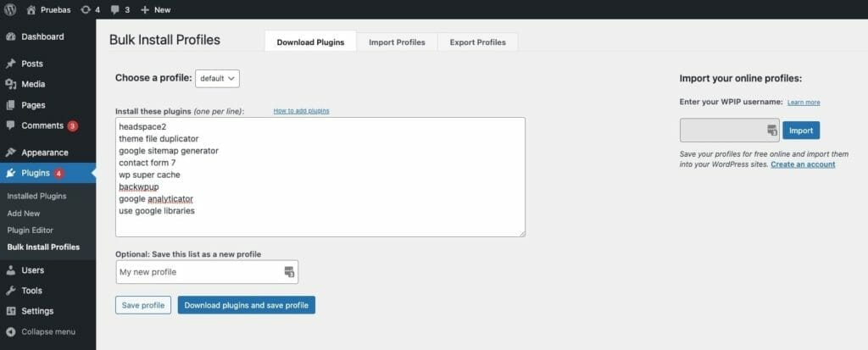Image resolution: width=868 pixels, height=350 pixels.
Task: Click the 'use google libraries' line
Action: 157,211
